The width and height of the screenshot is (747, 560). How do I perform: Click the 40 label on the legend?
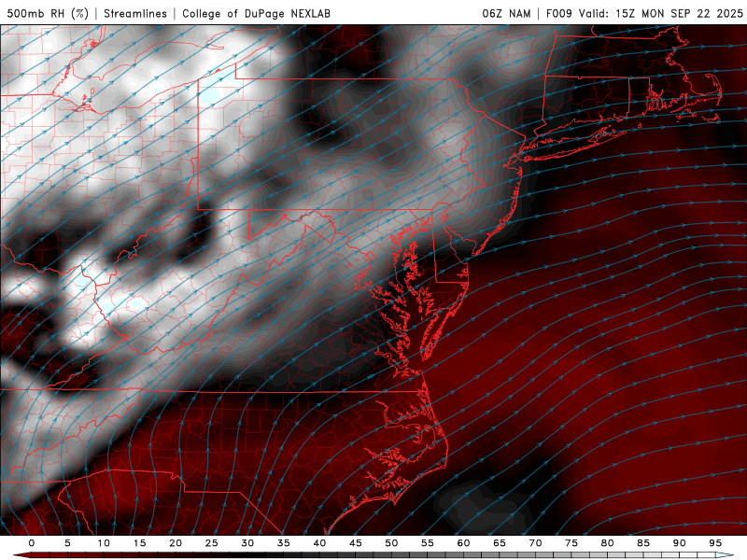click(x=319, y=543)
